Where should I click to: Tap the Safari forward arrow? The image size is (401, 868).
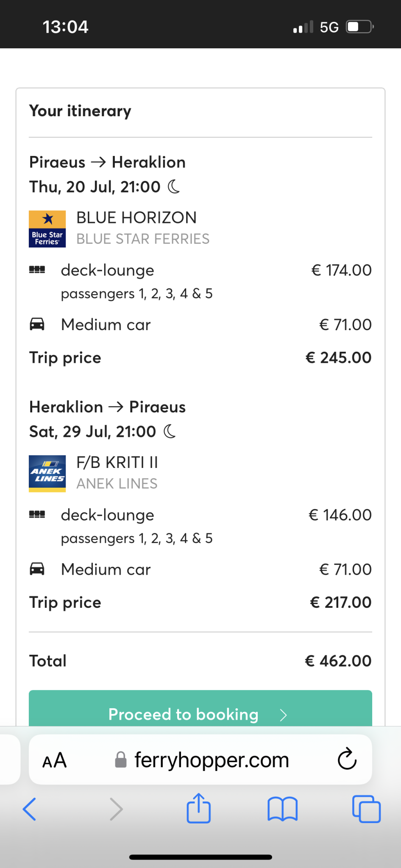point(116,809)
